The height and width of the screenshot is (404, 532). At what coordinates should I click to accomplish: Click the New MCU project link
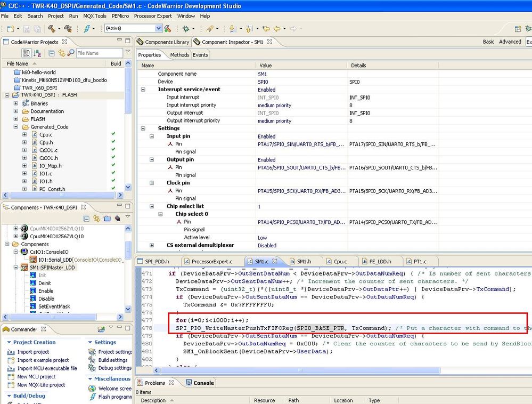coord(36,376)
